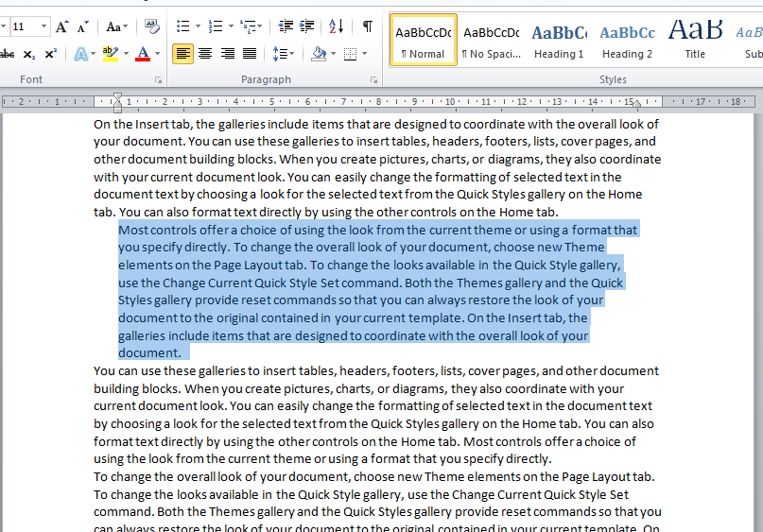Toggle Justify alignment

point(250,54)
